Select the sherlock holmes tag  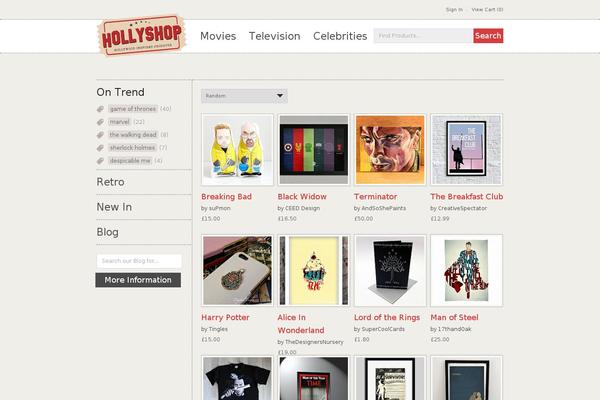[132, 148]
